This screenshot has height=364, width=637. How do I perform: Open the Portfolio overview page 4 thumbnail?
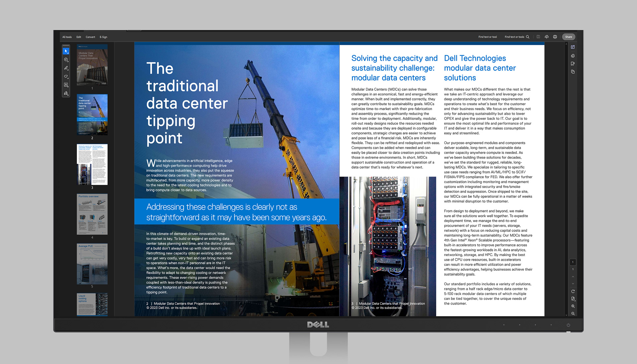tap(92, 214)
